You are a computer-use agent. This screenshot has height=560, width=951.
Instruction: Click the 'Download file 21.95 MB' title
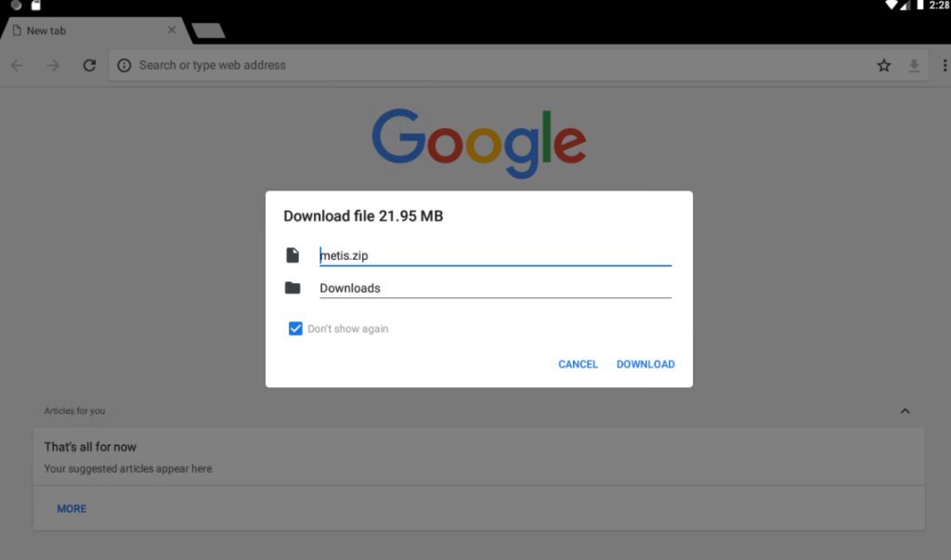pyautogui.click(x=363, y=216)
